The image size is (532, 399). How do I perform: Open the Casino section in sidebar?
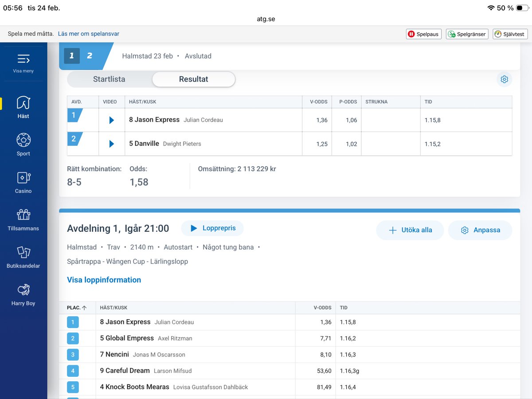click(x=23, y=182)
